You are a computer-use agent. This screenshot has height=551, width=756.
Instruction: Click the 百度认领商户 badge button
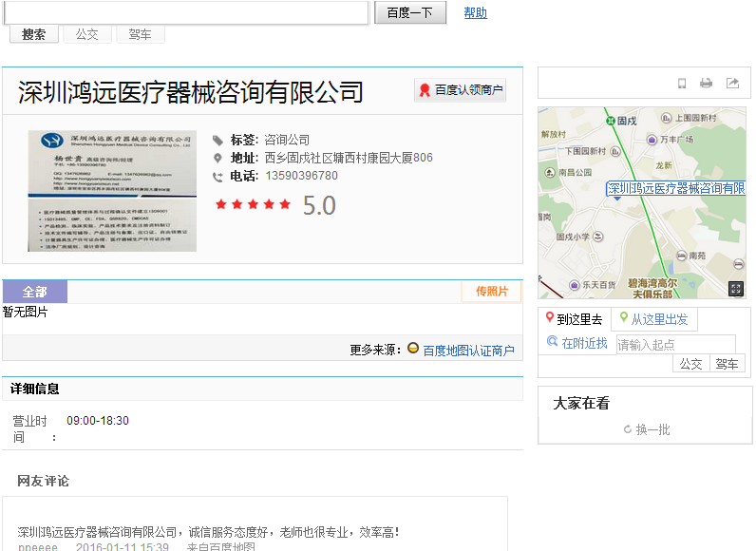tap(460, 90)
